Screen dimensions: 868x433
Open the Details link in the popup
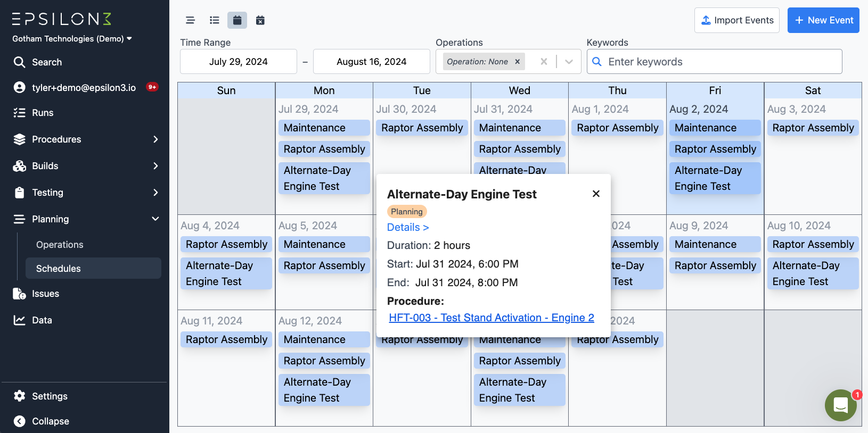pos(408,227)
